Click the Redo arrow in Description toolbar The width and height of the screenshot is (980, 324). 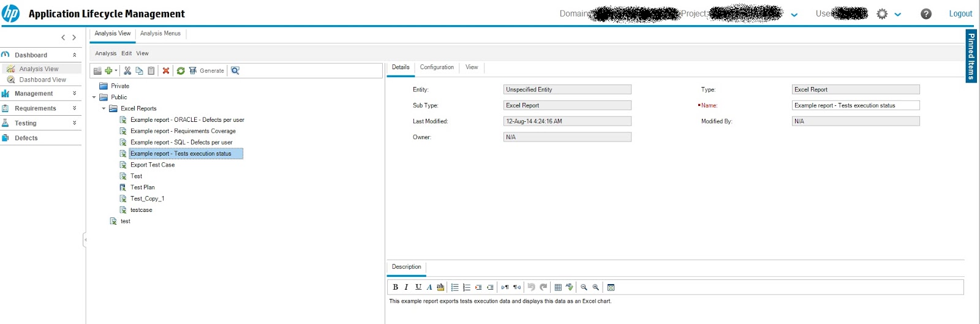[x=543, y=287]
